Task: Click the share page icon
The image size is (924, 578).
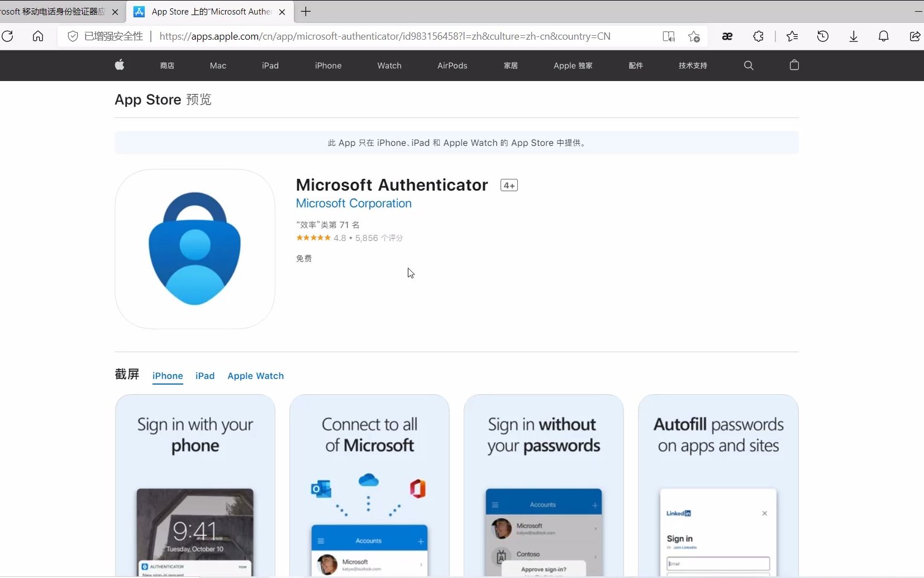Action: point(915,36)
